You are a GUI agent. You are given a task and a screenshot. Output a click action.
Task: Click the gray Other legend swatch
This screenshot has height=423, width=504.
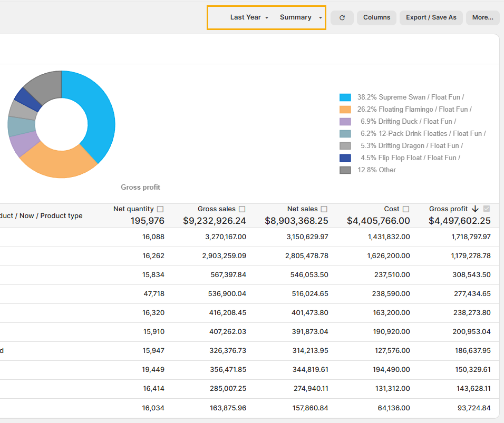click(x=345, y=170)
